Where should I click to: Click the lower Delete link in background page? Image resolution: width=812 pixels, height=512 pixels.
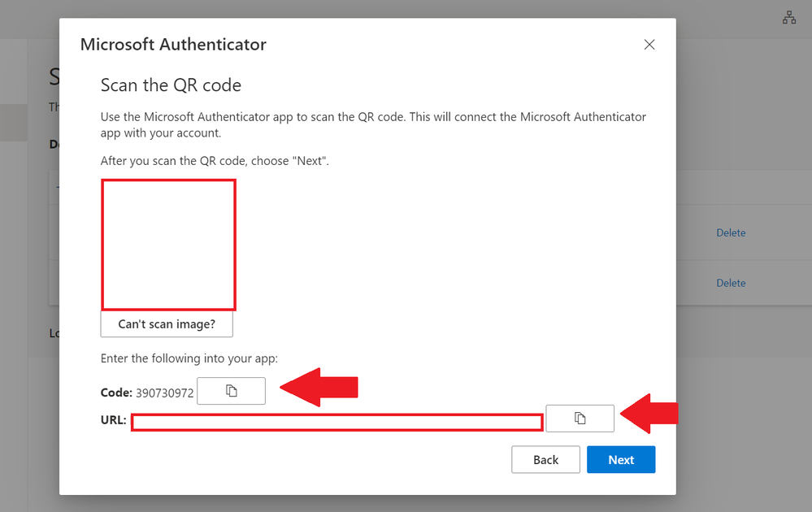click(731, 283)
